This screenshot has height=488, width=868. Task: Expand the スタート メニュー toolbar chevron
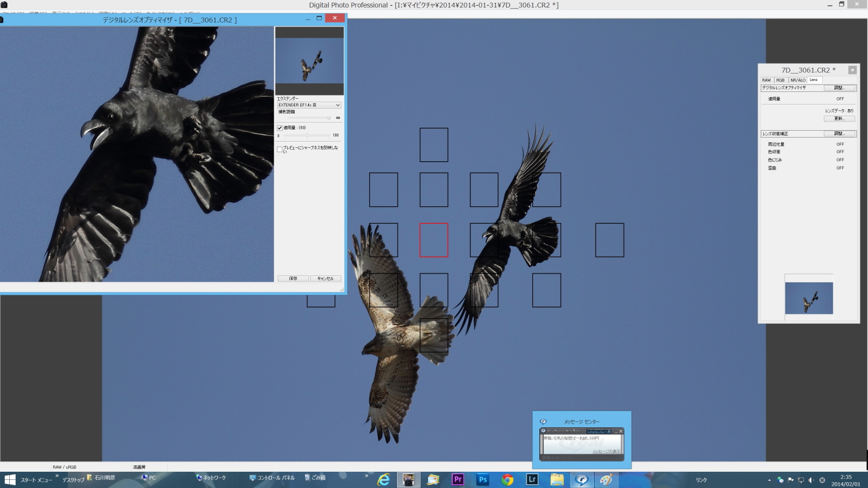click(57, 476)
